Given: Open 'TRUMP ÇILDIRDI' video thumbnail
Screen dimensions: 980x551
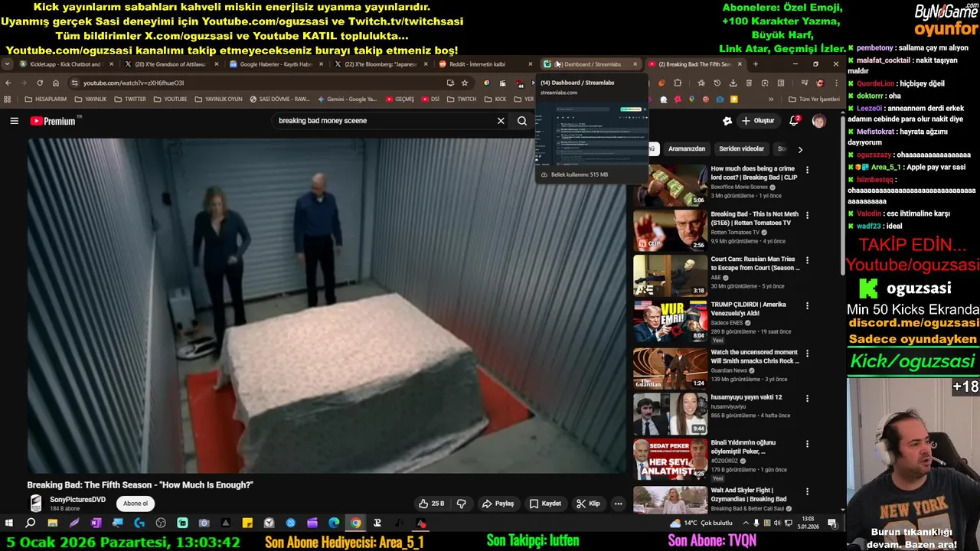Looking at the screenshot, I should pos(670,321).
